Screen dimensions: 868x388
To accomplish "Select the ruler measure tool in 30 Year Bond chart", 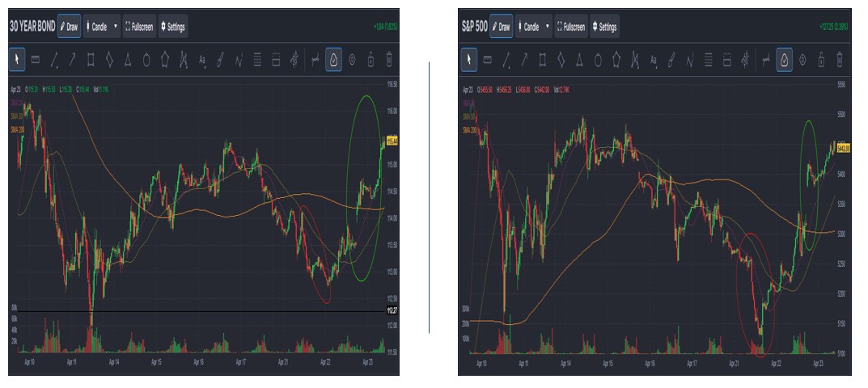I will pyautogui.click(x=36, y=60).
